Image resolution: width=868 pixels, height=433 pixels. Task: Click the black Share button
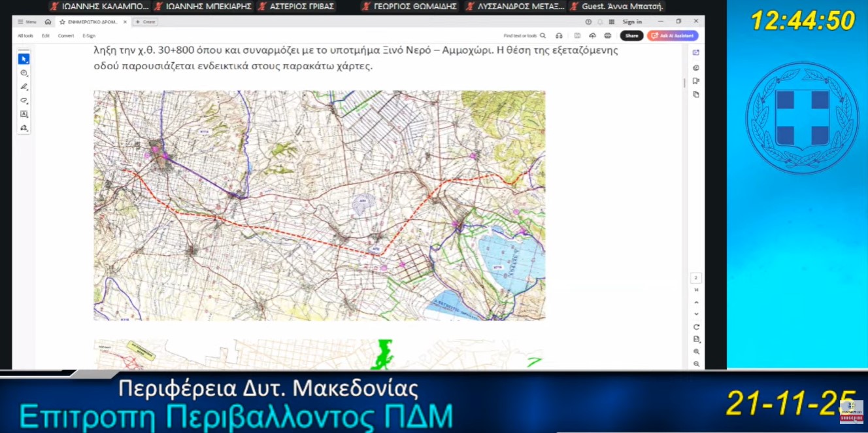(x=631, y=35)
